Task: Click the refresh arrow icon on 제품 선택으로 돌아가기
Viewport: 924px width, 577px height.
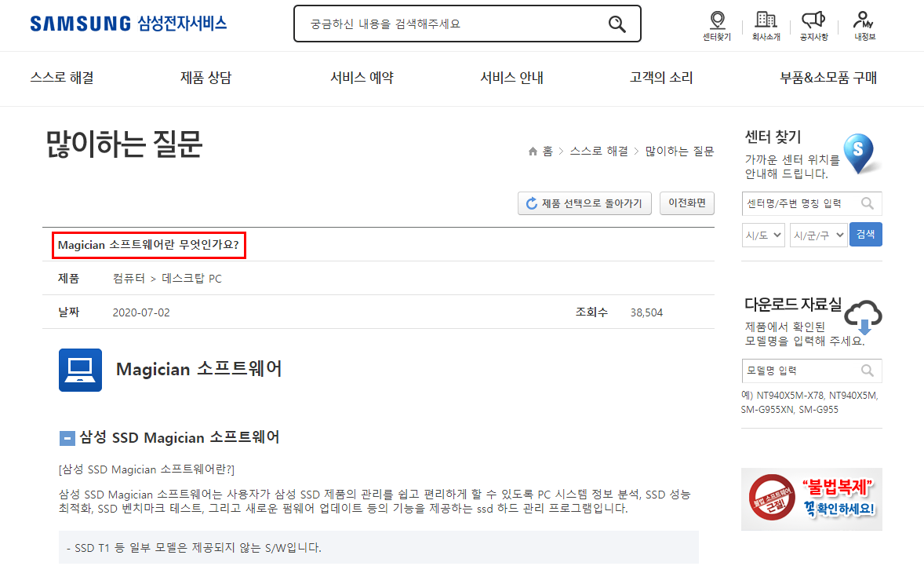Action: (x=532, y=203)
